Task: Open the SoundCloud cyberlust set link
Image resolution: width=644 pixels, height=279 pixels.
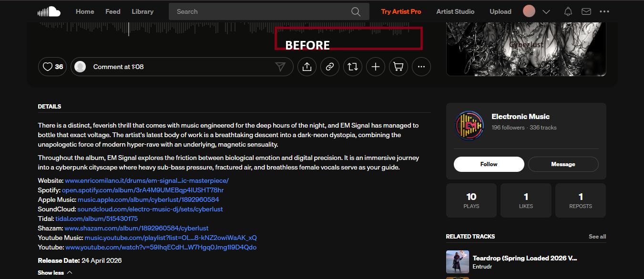Action: pos(150,209)
